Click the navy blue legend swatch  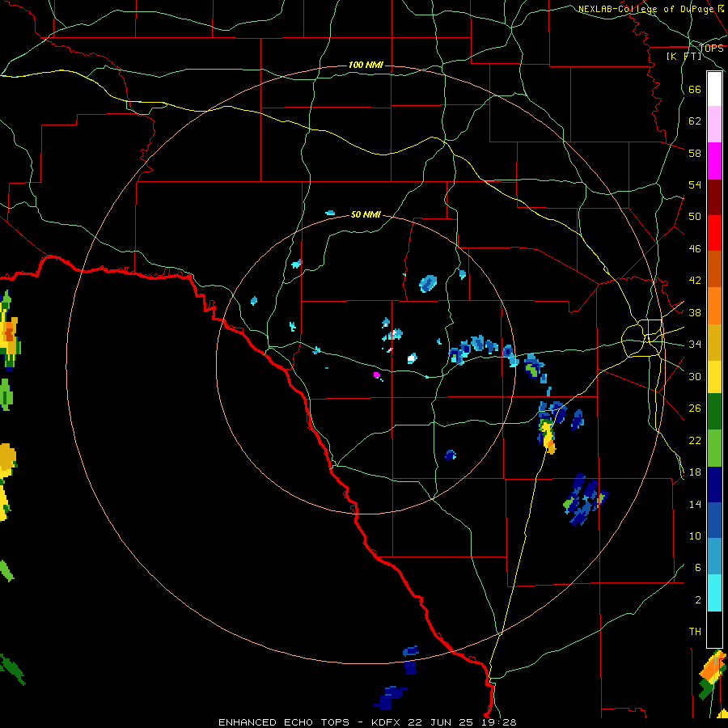click(714, 485)
